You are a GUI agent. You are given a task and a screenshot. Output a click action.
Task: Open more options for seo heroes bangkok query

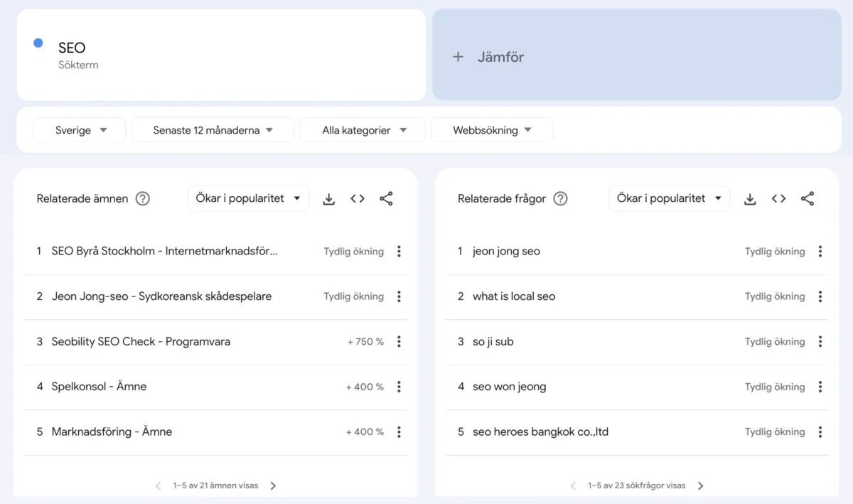[820, 432]
